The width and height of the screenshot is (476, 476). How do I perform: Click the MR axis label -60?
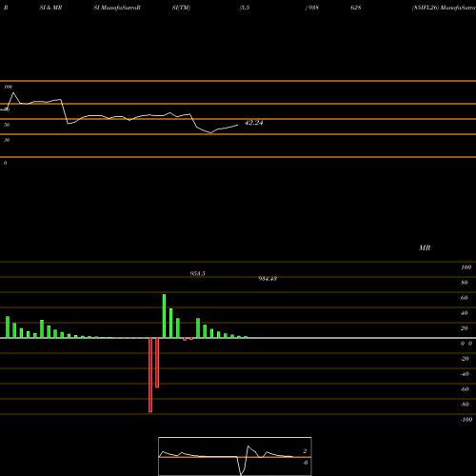pos(465,389)
